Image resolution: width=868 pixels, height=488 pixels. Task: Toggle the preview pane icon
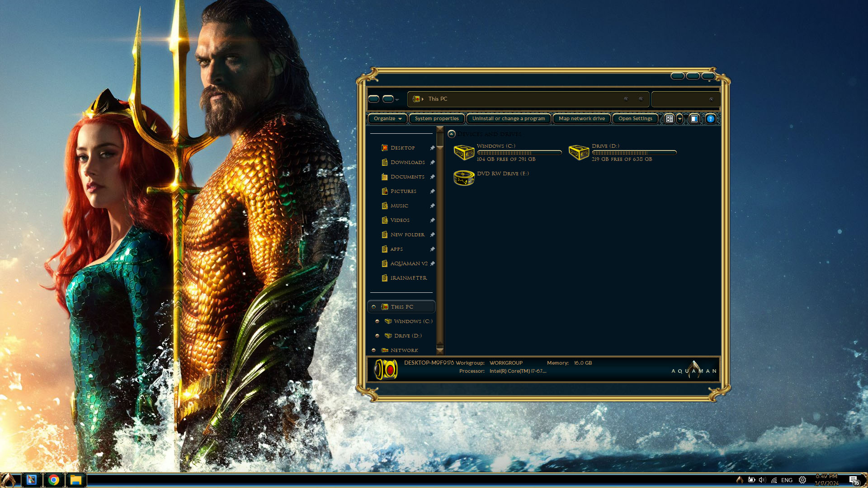(x=694, y=119)
